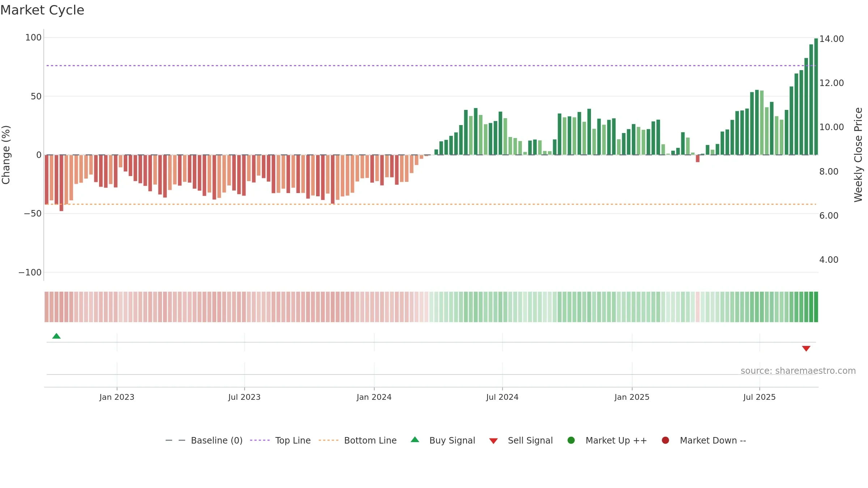Click the 4.00 price tick label

829,260
